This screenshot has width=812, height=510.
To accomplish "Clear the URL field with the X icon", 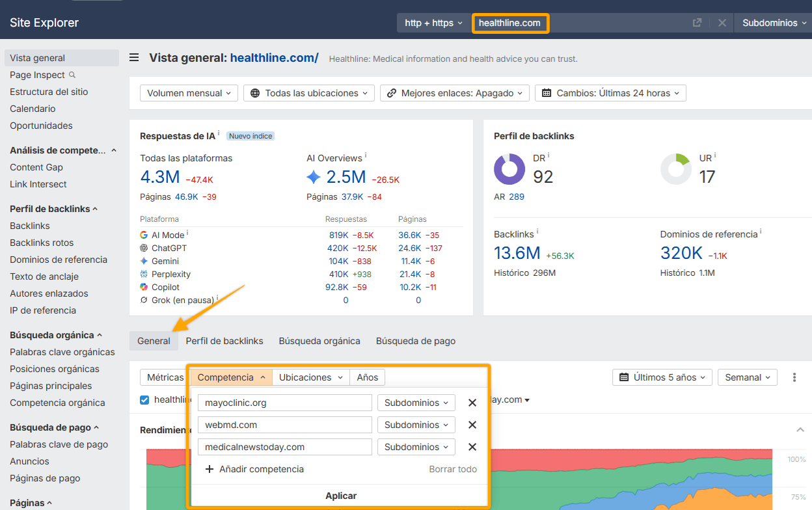I will [x=722, y=23].
